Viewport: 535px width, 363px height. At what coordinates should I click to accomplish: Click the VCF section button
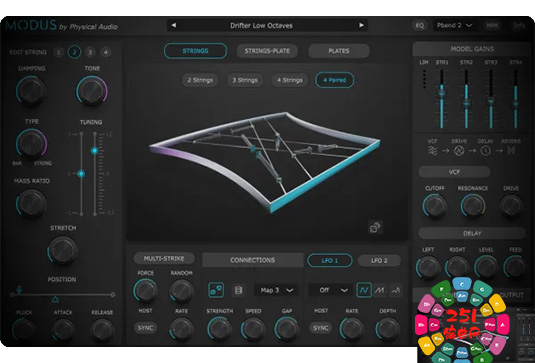click(454, 172)
